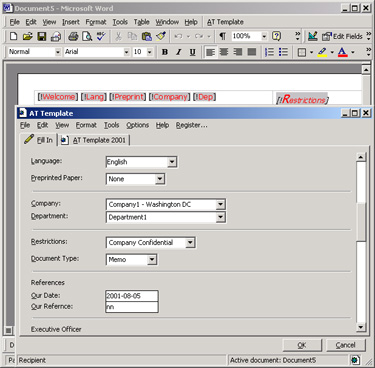Expand the Company dropdown
The image size is (375, 368).
point(220,204)
